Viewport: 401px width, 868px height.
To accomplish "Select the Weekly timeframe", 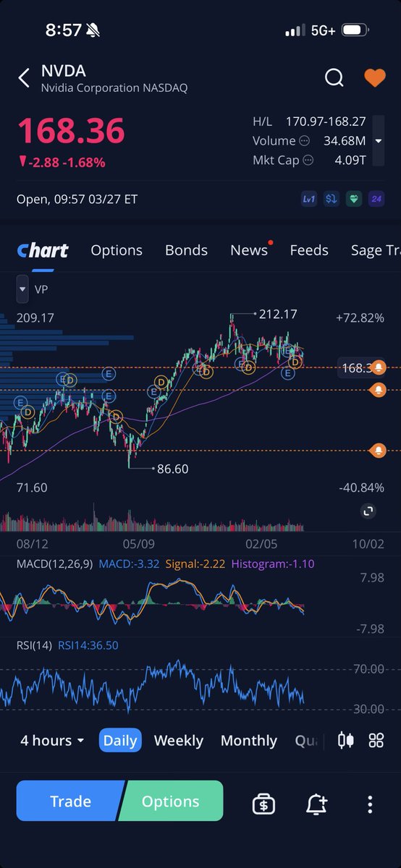I will pos(179,741).
